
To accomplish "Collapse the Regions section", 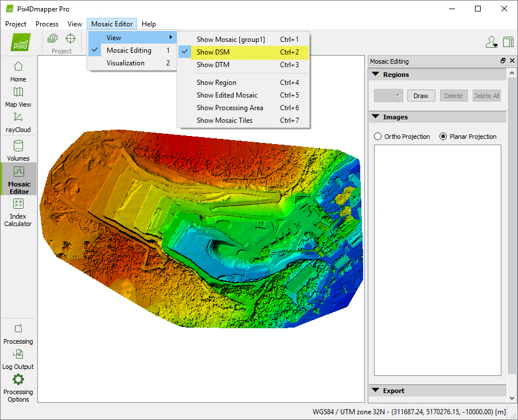I will coord(376,75).
